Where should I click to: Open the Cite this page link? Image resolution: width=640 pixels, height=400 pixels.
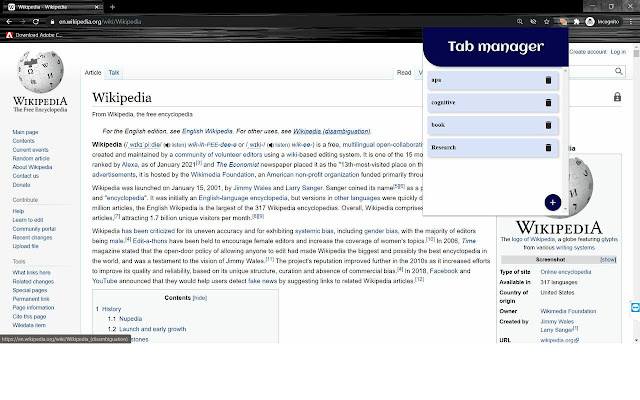(x=29, y=317)
